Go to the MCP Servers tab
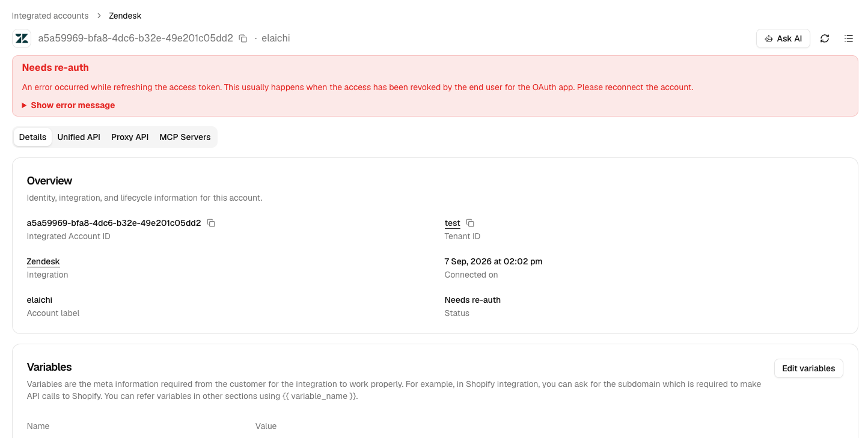The height and width of the screenshot is (438, 868). click(185, 137)
